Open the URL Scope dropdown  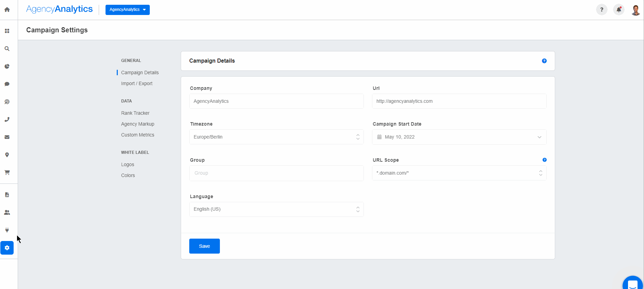[459, 173]
